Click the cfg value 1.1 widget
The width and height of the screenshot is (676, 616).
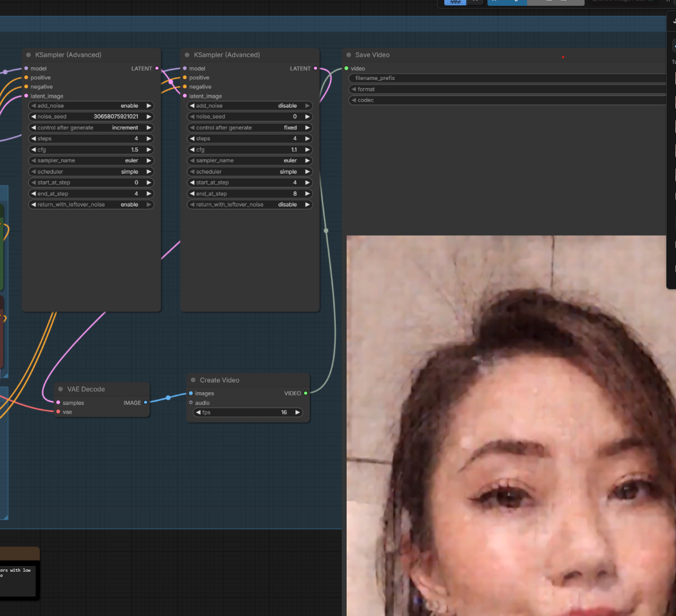[x=249, y=150]
